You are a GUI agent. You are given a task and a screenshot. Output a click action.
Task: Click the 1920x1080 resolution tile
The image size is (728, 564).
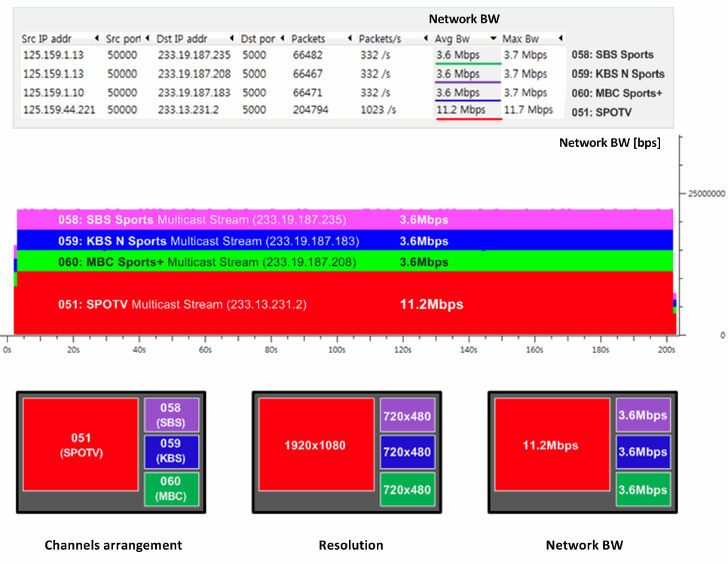pyautogui.click(x=317, y=444)
